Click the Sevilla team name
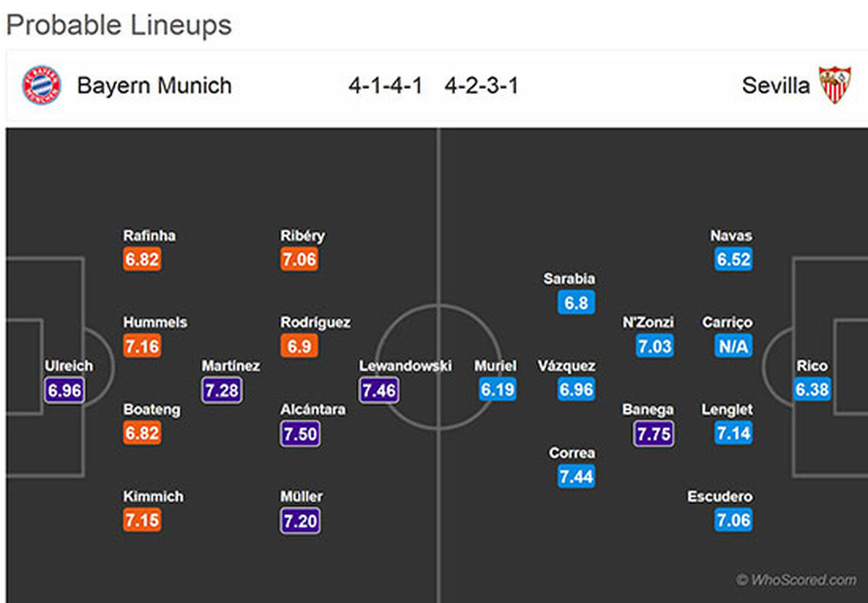The image size is (868, 603). [775, 85]
